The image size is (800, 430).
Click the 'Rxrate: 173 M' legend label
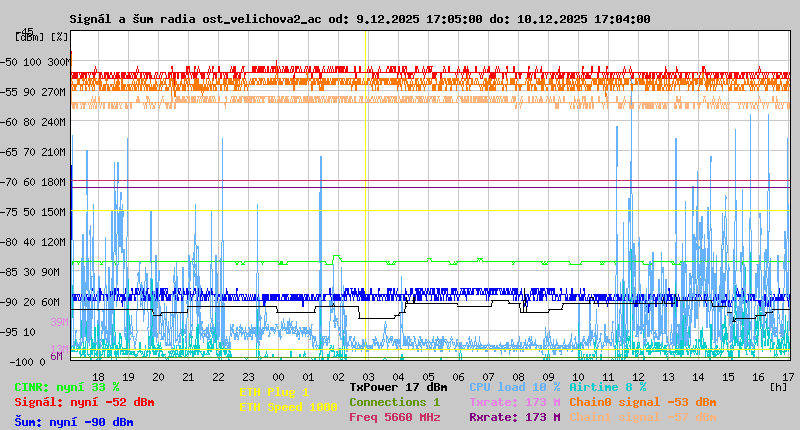click(515, 417)
